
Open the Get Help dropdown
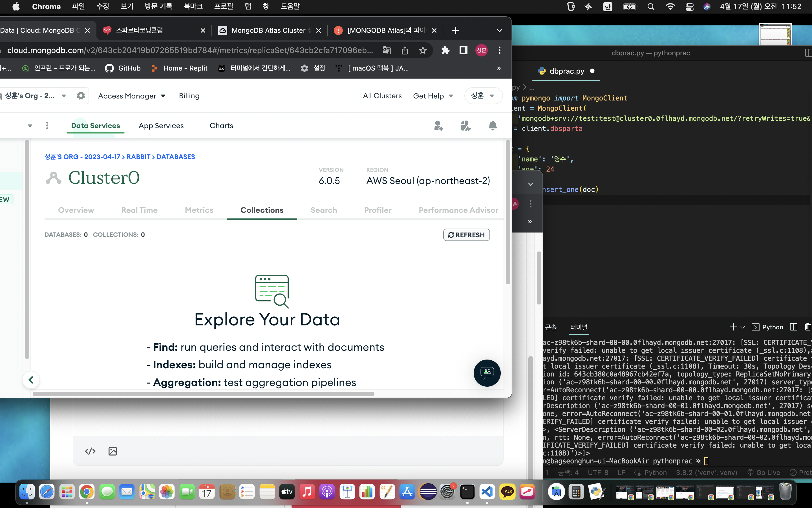pyautogui.click(x=433, y=96)
